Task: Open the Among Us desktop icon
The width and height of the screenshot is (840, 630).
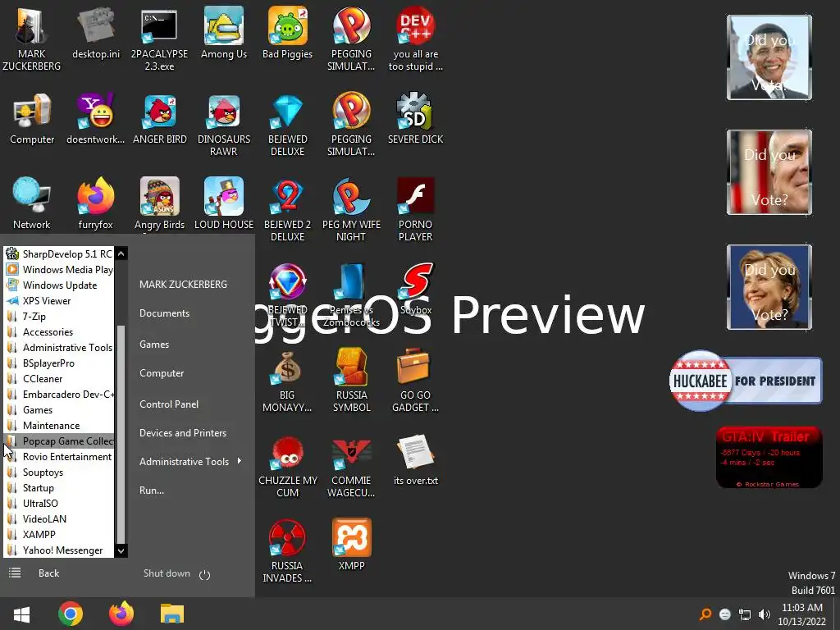Action: (x=224, y=33)
